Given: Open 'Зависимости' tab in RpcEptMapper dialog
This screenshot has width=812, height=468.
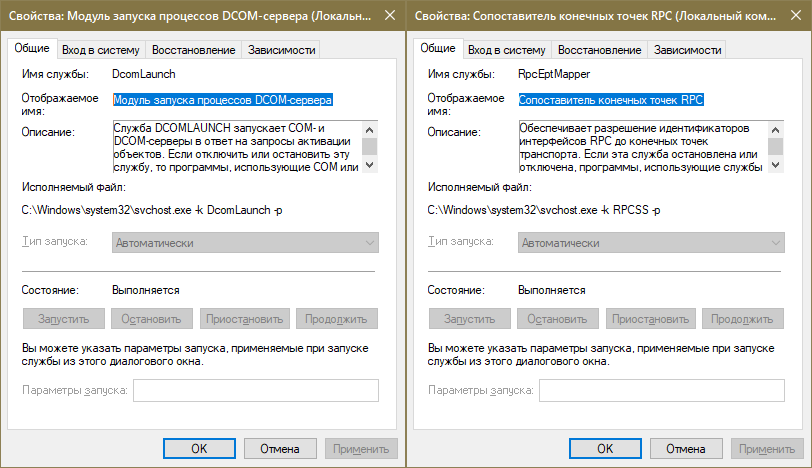Looking at the screenshot, I should 688,50.
